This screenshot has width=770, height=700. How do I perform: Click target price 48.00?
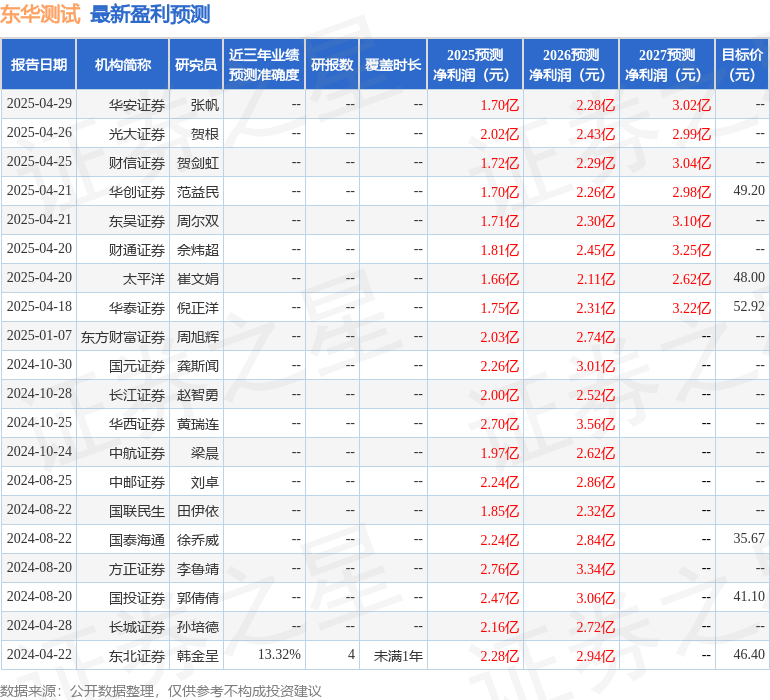click(x=749, y=278)
